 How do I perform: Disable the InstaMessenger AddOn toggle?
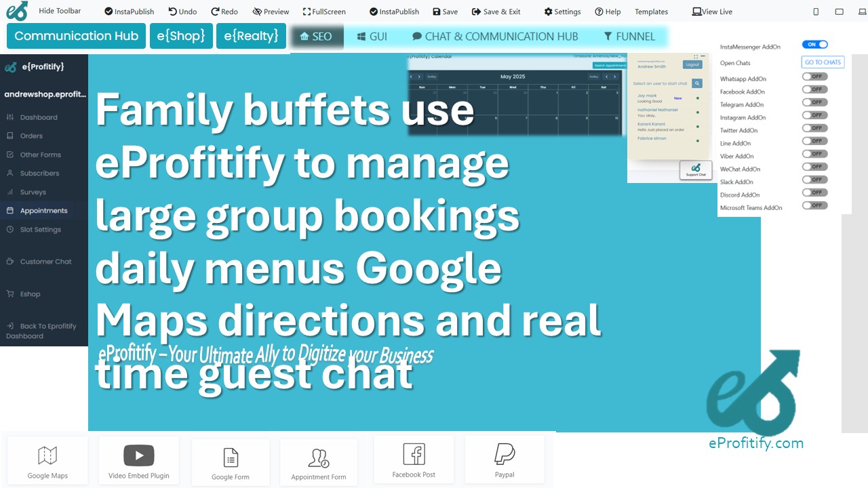[x=815, y=44]
